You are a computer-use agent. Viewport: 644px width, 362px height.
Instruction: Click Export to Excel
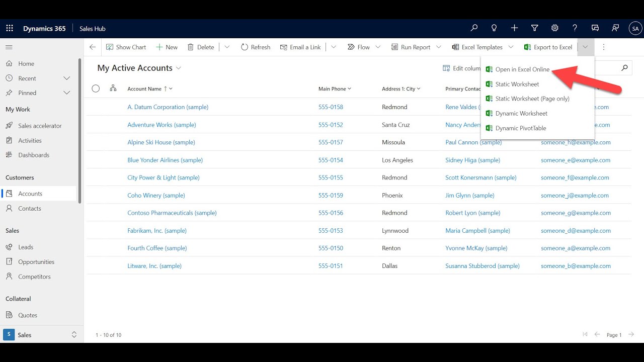[548, 47]
